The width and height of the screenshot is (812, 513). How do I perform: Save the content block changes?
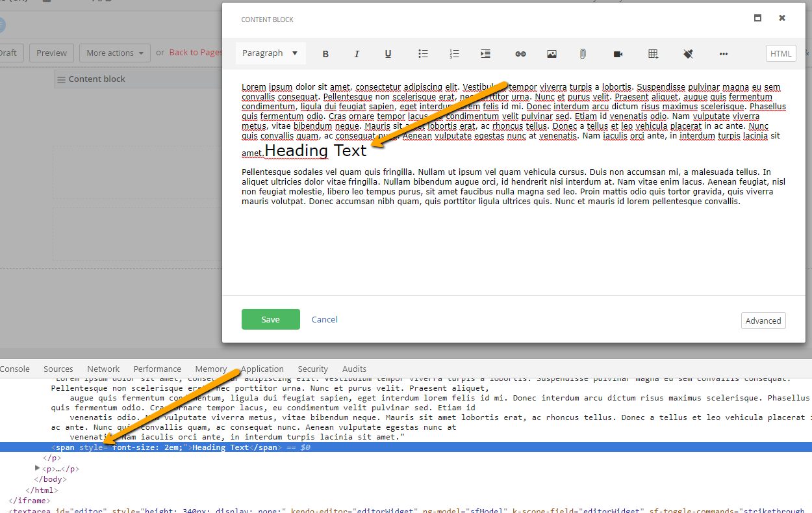[271, 319]
